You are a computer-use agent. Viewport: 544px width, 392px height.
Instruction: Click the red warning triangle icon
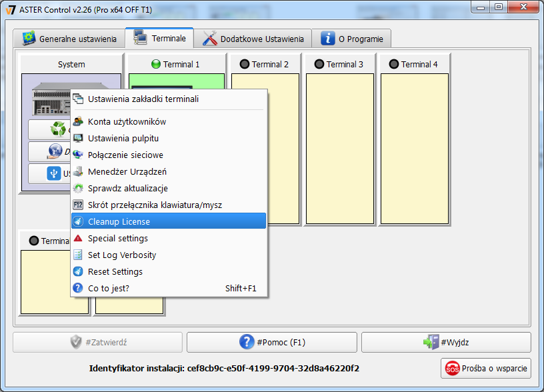[78, 238]
